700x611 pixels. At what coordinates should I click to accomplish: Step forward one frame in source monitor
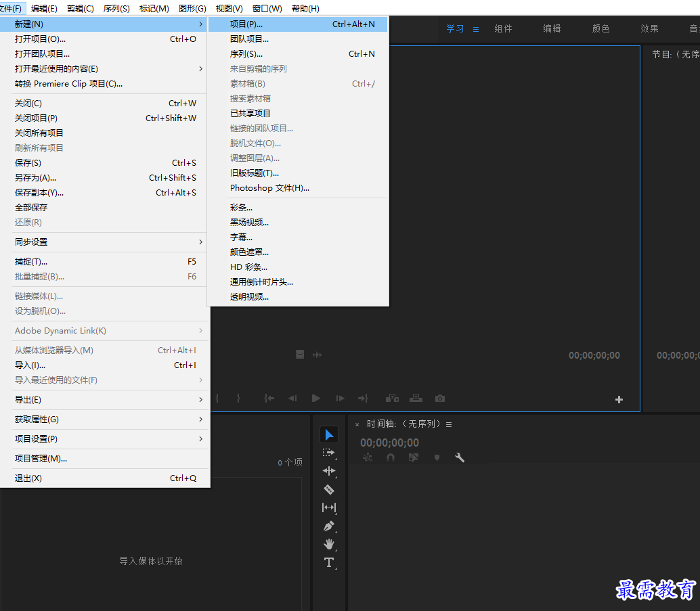click(340, 398)
